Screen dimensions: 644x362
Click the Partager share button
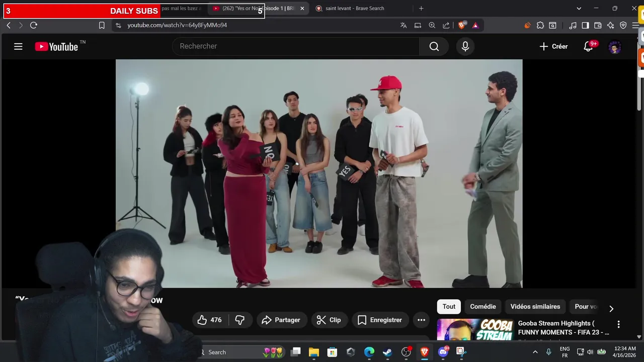click(x=281, y=320)
